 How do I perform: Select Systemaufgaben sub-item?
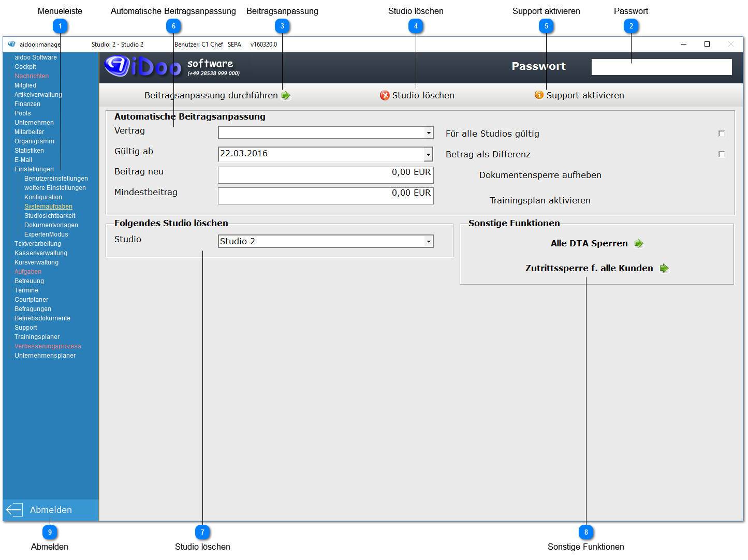48,207
